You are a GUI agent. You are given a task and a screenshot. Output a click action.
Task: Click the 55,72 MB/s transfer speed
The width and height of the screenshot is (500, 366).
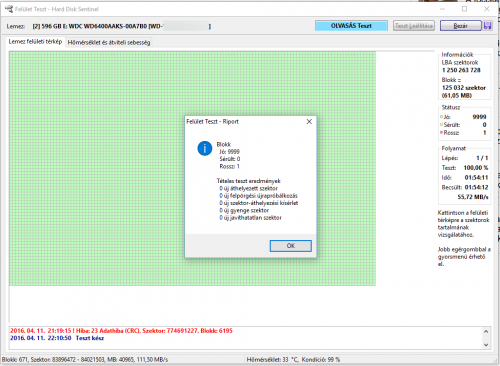pyautogui.click(x=473, y=197)
